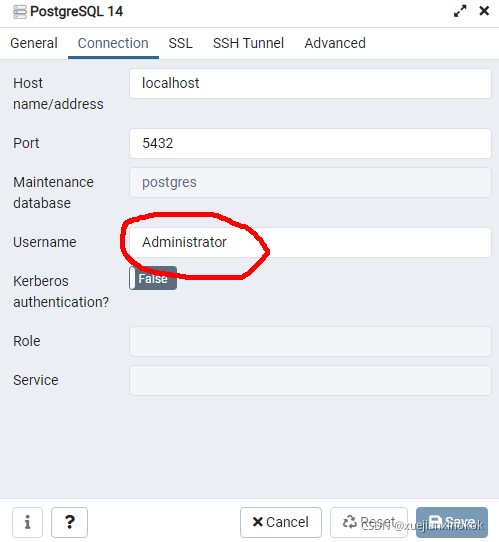Close the PostgreSQL 14 dialog
499x542 pixels.
pyautogui.click(x=484, y=11)
